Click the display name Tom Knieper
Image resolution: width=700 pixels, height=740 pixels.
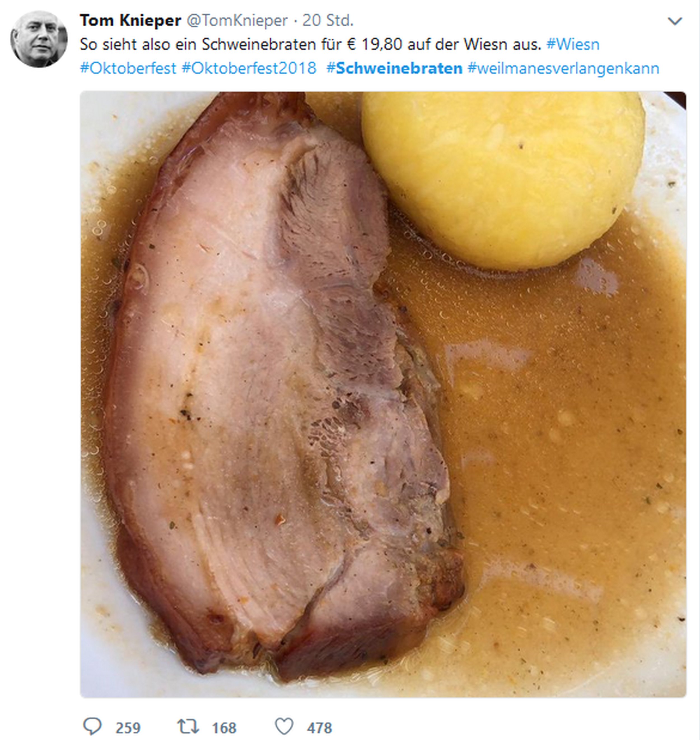pyautogui.click(x=130, y=20)
